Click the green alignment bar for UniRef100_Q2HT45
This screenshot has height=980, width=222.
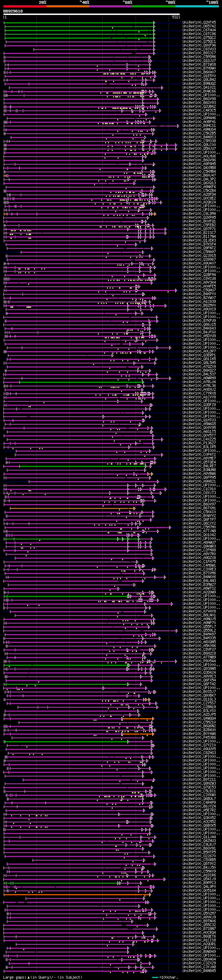[79, 23]
